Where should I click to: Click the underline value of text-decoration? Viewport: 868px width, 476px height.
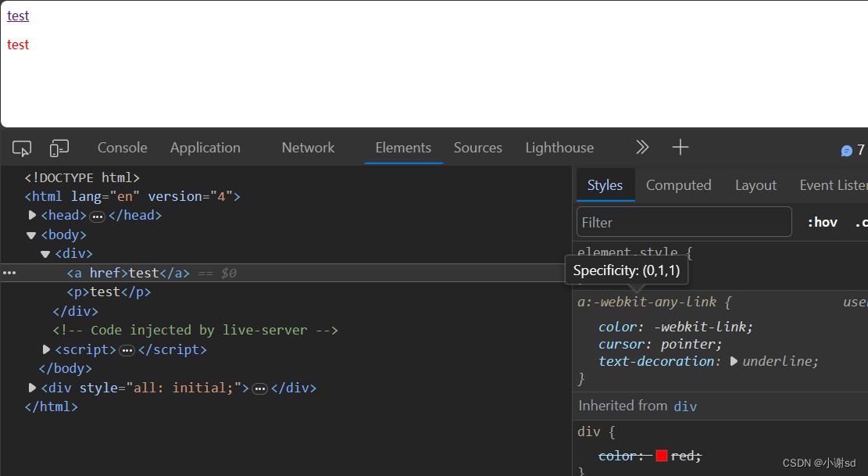click(x=778, y=361)
